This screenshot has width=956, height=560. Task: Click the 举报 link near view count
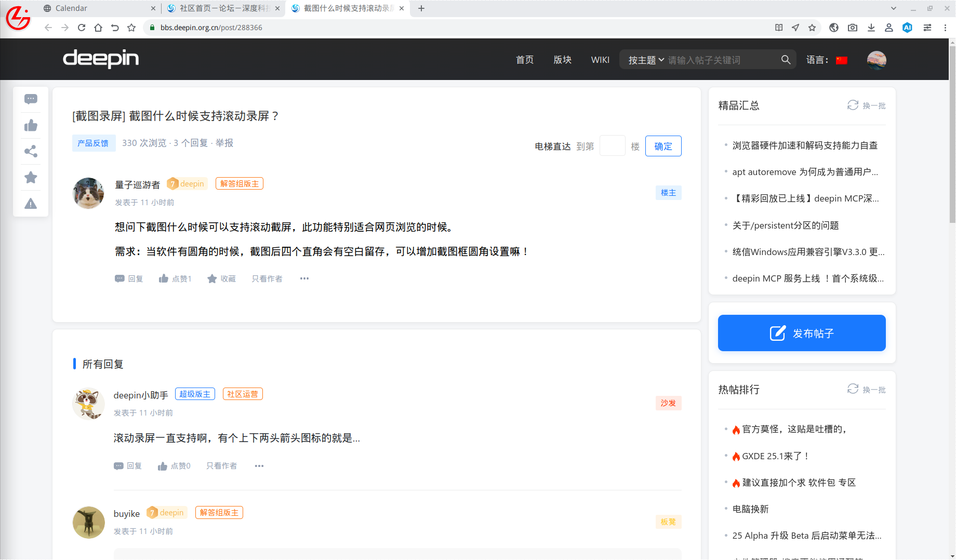pyautogui.click(x=224, y=143)
